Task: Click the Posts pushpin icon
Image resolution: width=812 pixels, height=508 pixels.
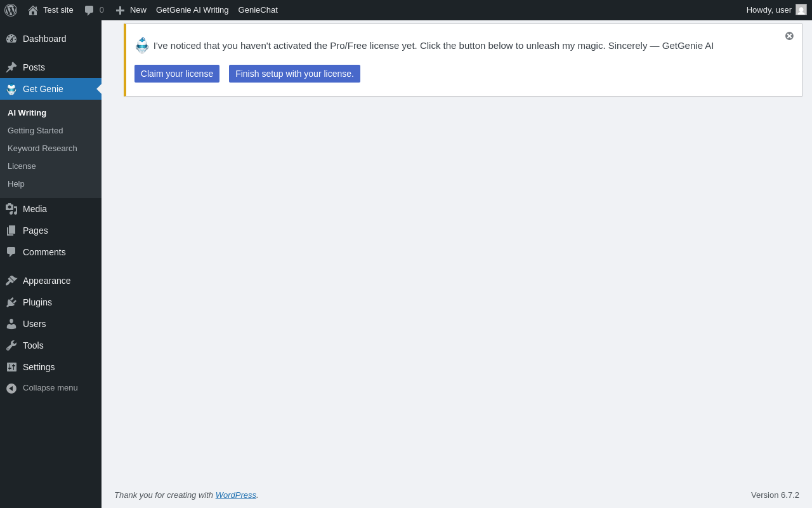Action: (x=11, y=67)
